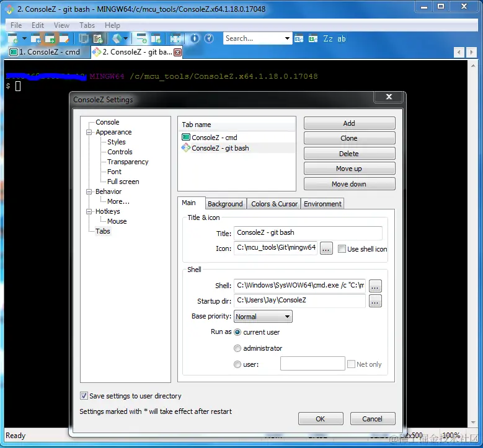Select Mouse under Hotkeys
This screenshot has width=483, height=448.
pos(117,221)
